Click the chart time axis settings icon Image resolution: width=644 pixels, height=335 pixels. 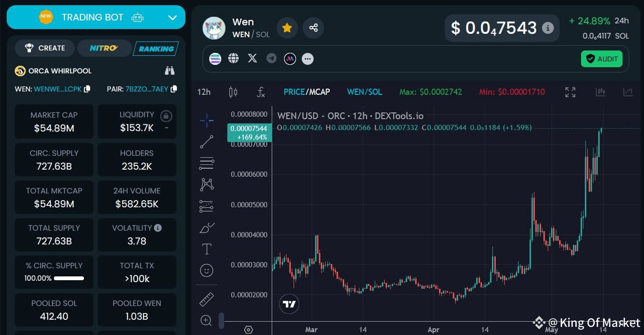coord(248,330)
